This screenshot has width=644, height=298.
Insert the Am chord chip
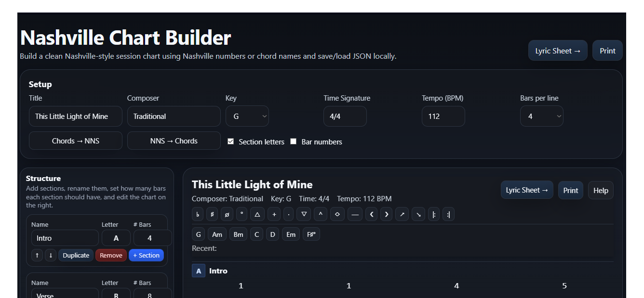pos(217,234)
